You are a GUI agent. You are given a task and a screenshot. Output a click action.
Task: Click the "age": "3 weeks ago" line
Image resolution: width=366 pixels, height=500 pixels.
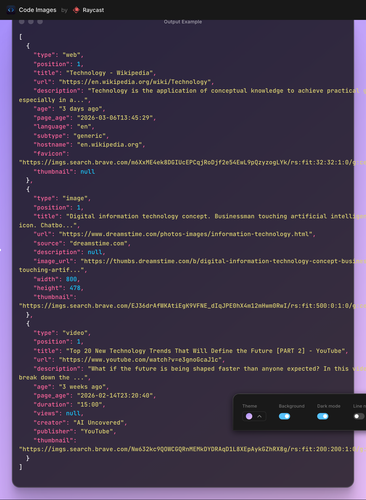(71, 387)
